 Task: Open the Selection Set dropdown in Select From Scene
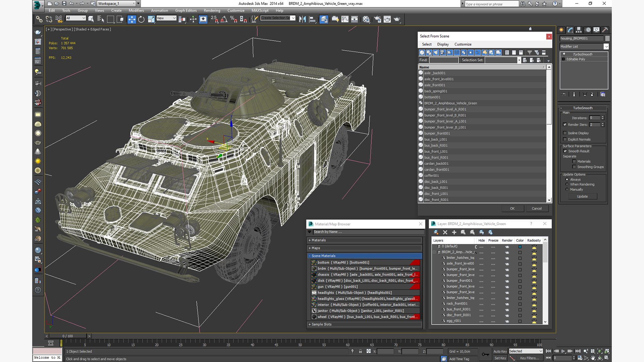coord(519,60)
